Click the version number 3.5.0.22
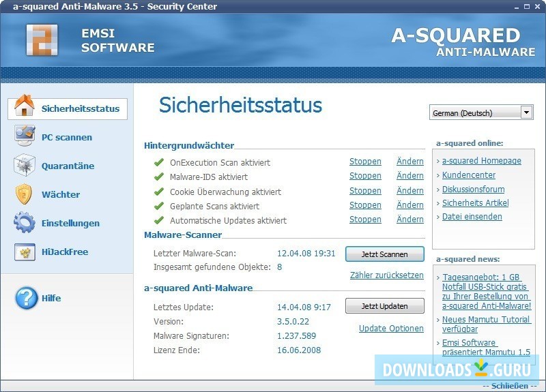Screen dimensions: 546x392 [x=293, y=321]
